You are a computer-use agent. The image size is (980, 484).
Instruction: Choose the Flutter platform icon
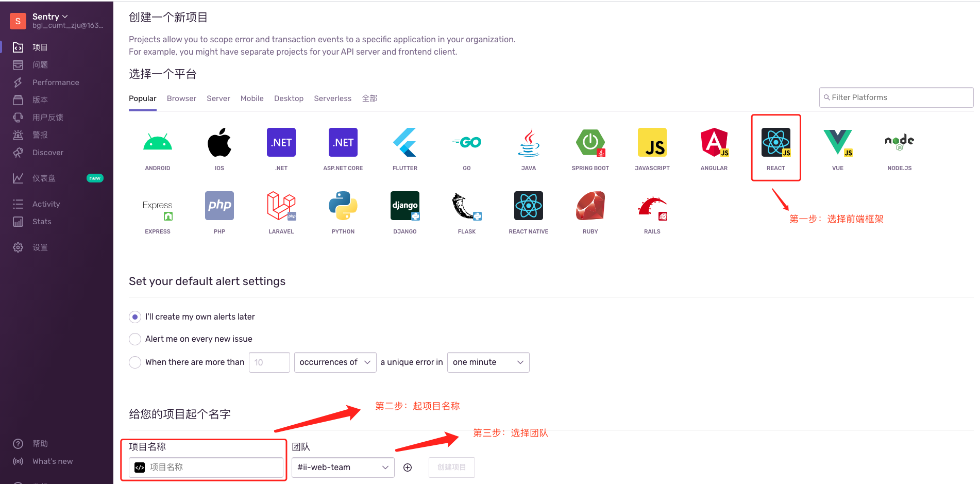(x=405, y=142)
